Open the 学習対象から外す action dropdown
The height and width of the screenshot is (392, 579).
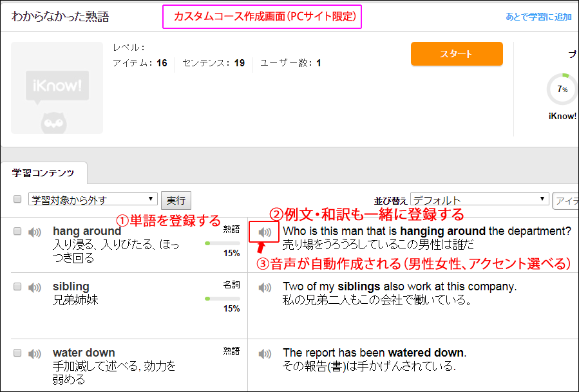pyautogui.click(x=93, y=200)
